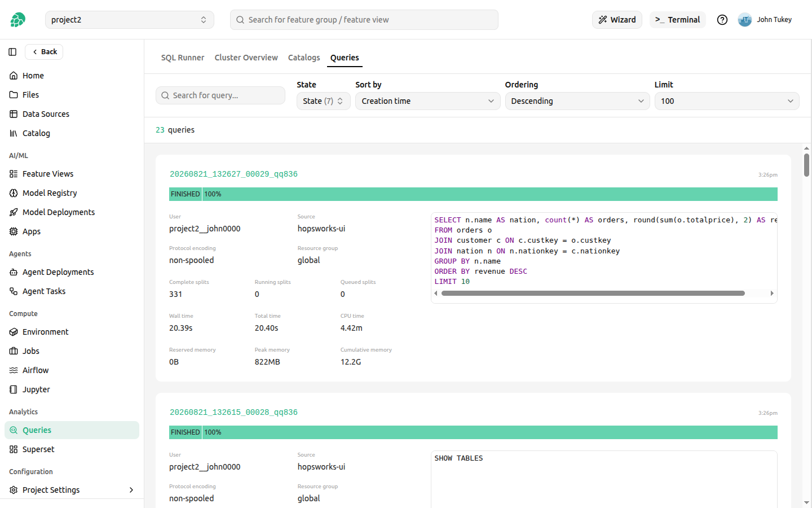Open Apps in sidebar

point(72,231)
